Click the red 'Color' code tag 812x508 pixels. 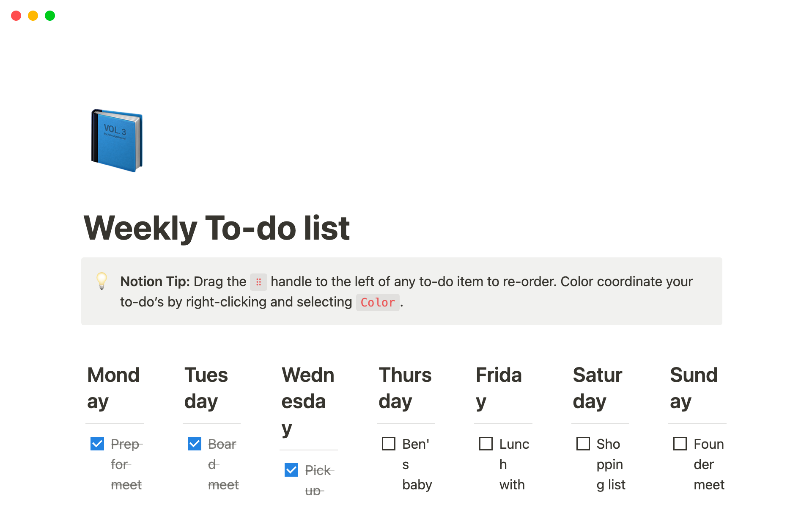(378, 303)
